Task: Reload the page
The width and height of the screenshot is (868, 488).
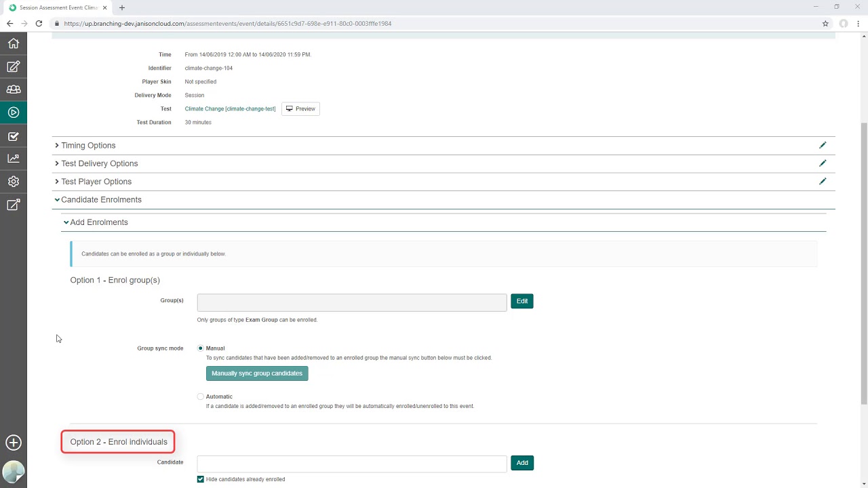Action: 39,23
